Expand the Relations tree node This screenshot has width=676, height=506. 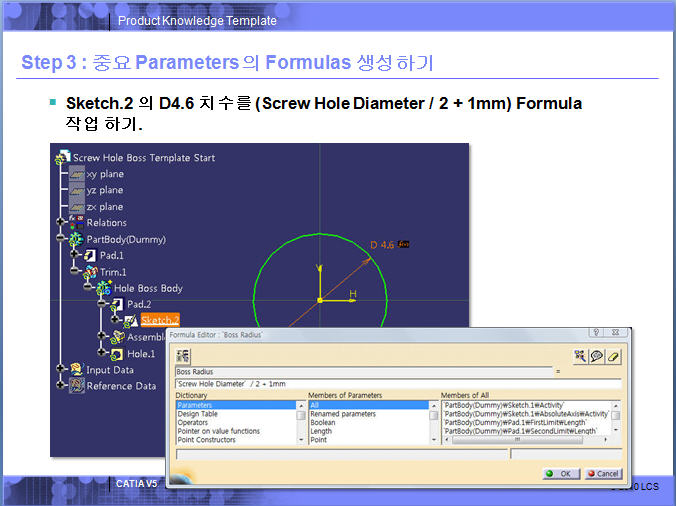point(60,223)
